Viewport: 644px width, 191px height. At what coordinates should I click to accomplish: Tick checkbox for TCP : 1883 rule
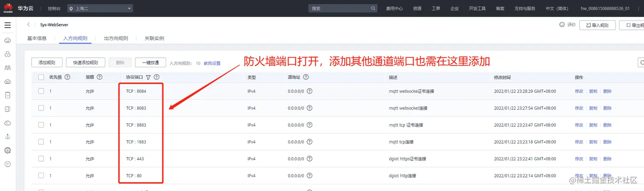click(41, 142)
